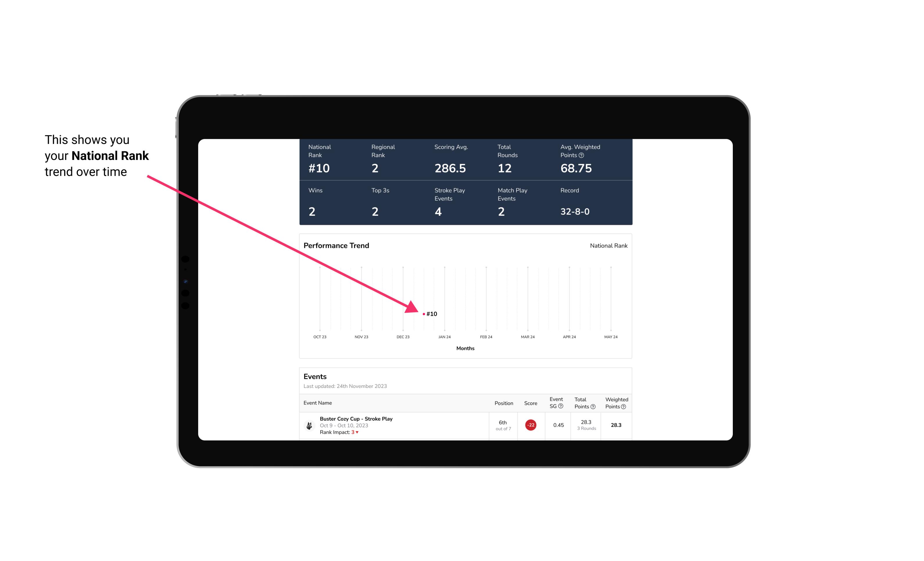Image resolution: width=924 pixels, height=561 pixels.
Task: Select the National Rank tab on the chart
Action: click(608, 245)
